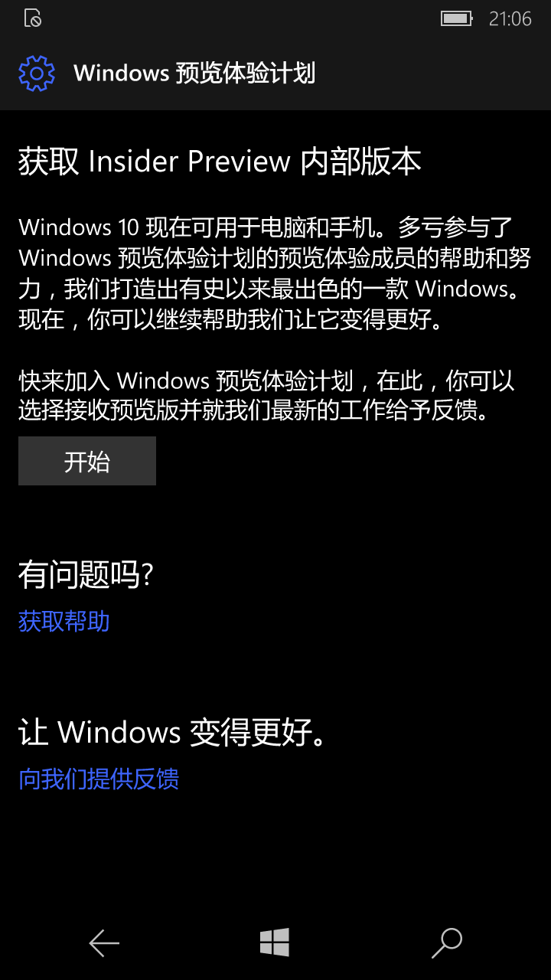Go back using the back arrow
The height and width of the screenshot is (980, 551).
point(104,943)
